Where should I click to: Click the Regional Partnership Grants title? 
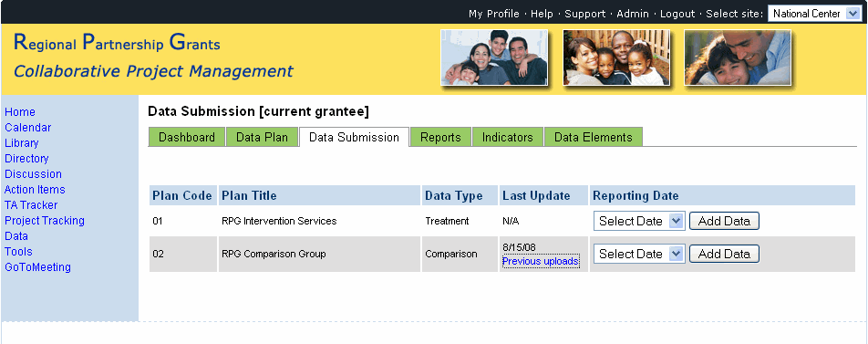(x=117, y=43)
